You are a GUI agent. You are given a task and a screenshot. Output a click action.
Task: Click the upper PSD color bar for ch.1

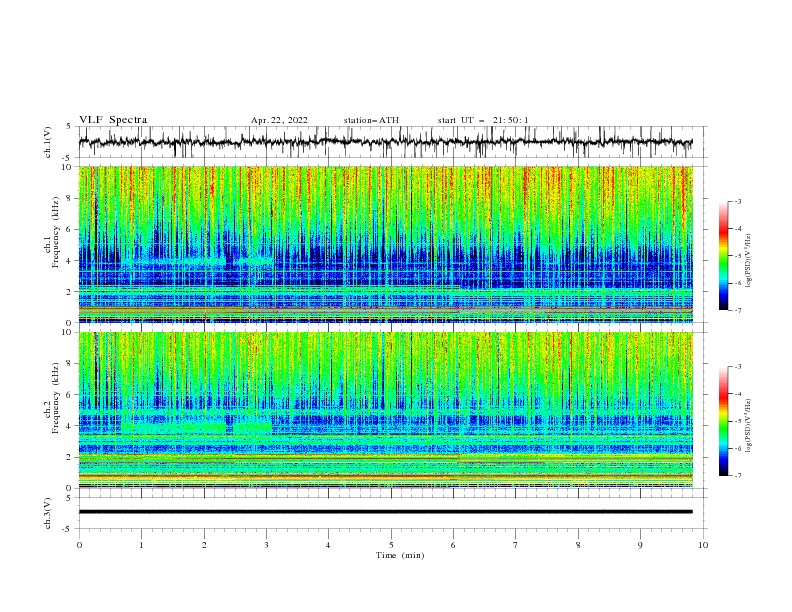pyautogui.click(x=723, y=256)
